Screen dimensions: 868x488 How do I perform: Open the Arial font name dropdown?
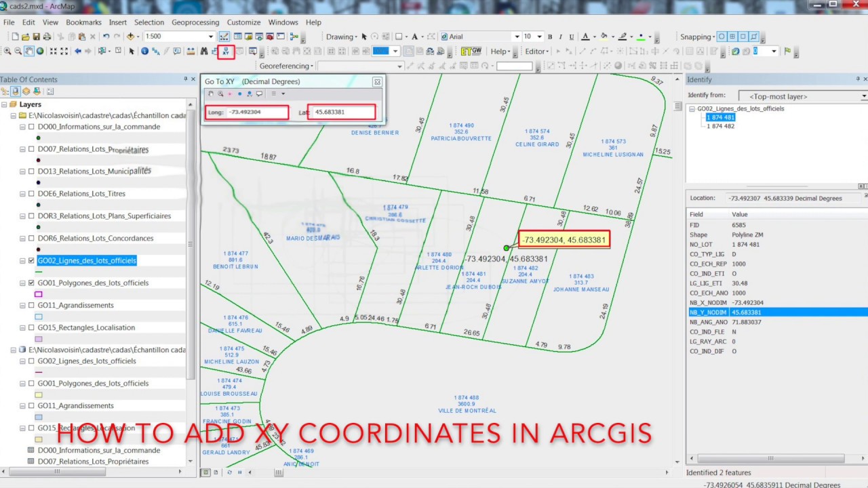coord(516,37)
